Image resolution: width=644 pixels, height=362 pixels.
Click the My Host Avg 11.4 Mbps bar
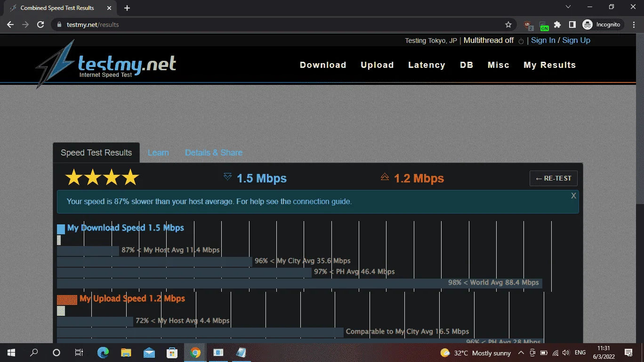88,250
